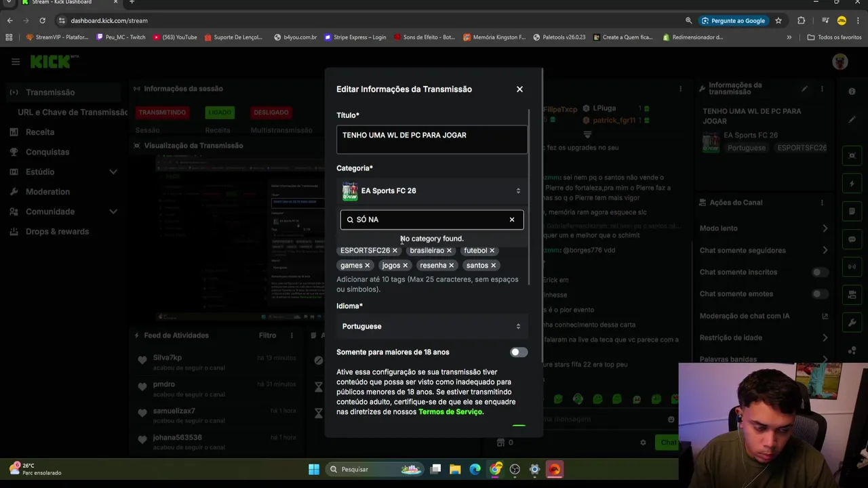Click the wrench icon in right rail
This screenshot has height=488, width=868.
point(852,323)
